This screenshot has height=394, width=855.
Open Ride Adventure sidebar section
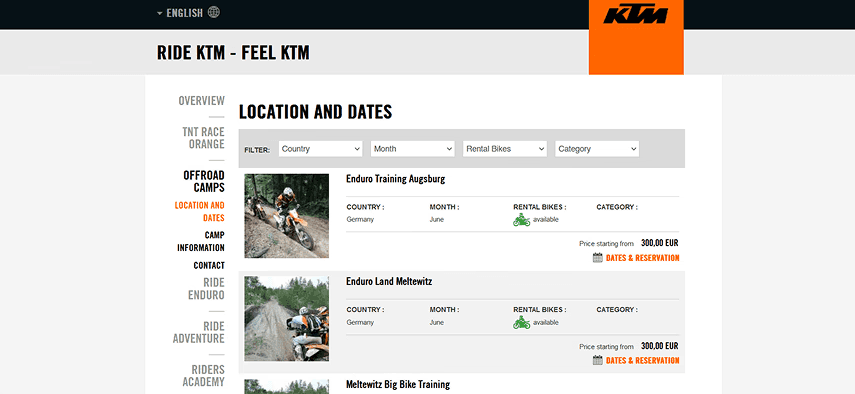(198, 332)
